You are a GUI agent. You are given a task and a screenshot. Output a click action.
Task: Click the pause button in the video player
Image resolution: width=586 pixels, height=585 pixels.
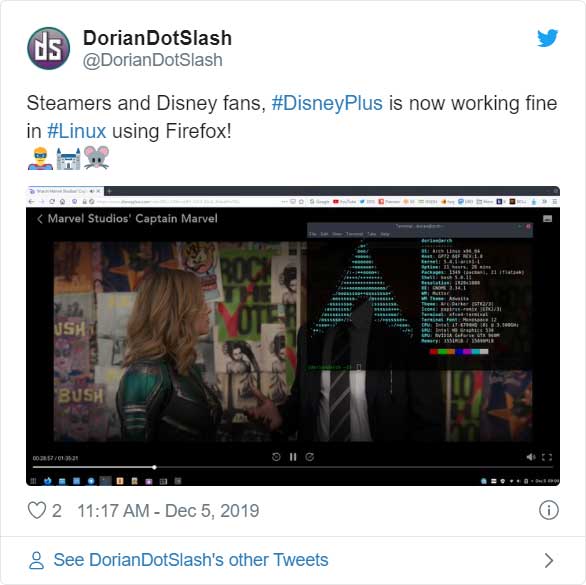coord(293,457)
